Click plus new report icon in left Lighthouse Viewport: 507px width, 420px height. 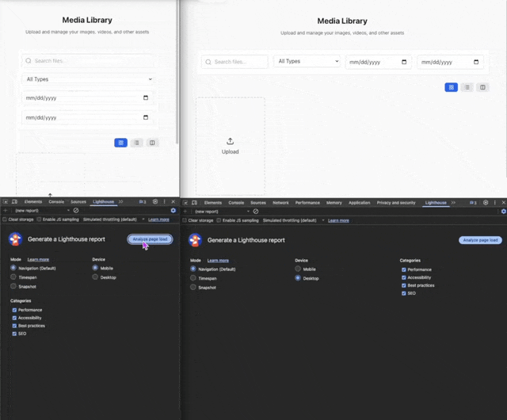click(x=6, y=210)
